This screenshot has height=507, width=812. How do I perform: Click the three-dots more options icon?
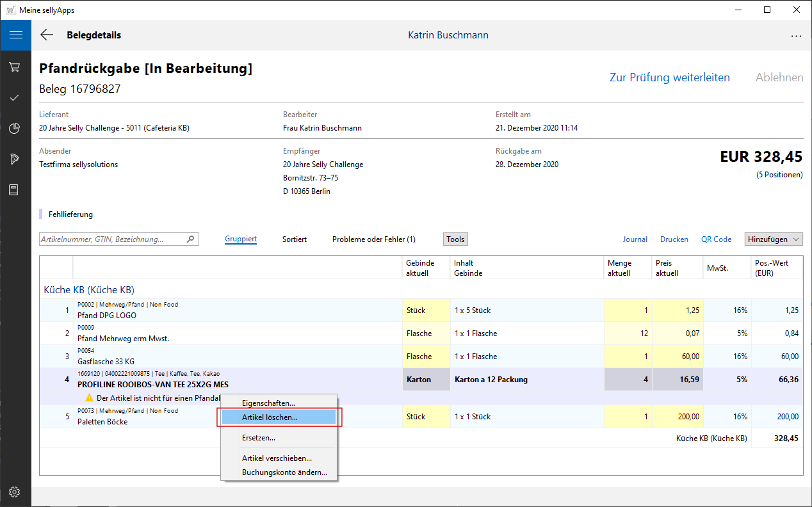(x=796, y=36)
